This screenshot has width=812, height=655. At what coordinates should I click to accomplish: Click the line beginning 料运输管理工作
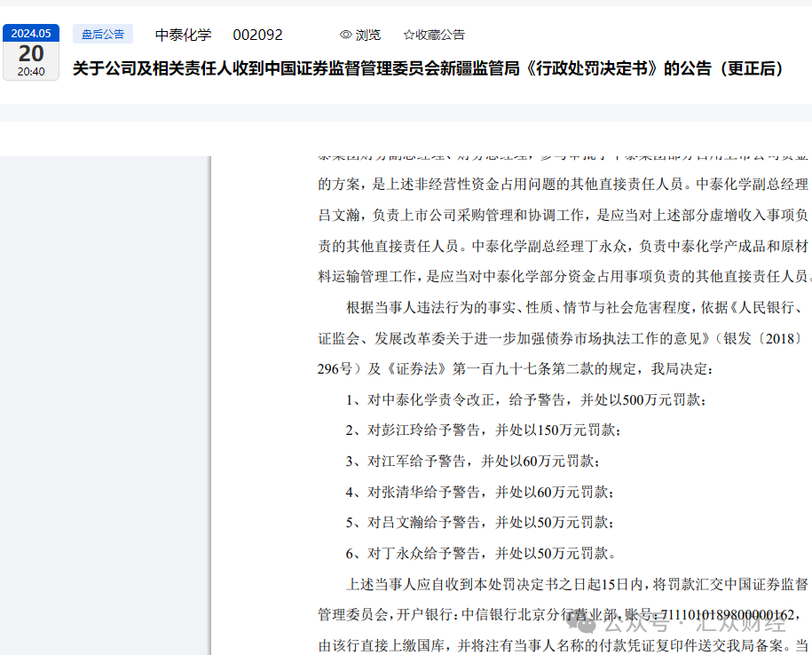tap(564, 277)
